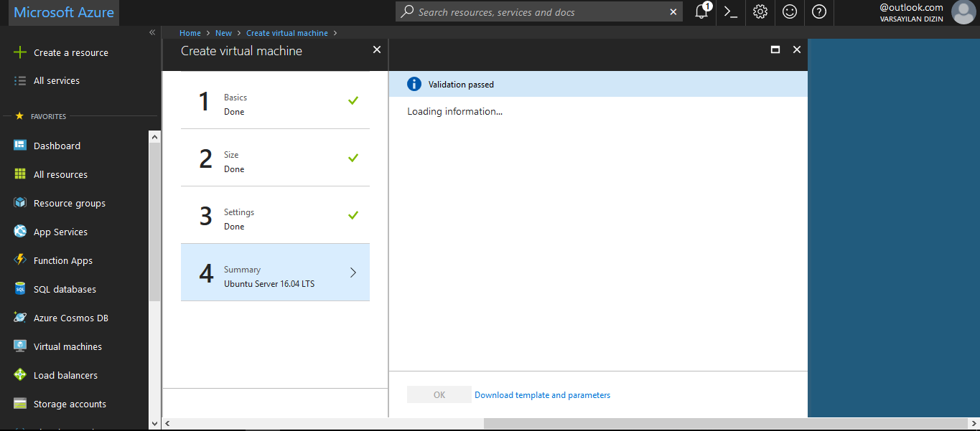The height and width of the screenshot is (431, 980).
Task: Open Azure Cosmos DB from favorites
Action: pos(70,318)
